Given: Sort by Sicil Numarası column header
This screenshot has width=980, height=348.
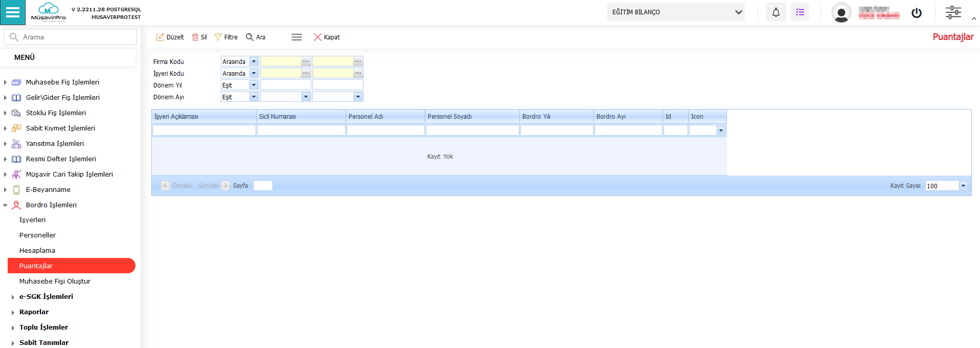Looking at the screenshot, I should tap(301, 116).
